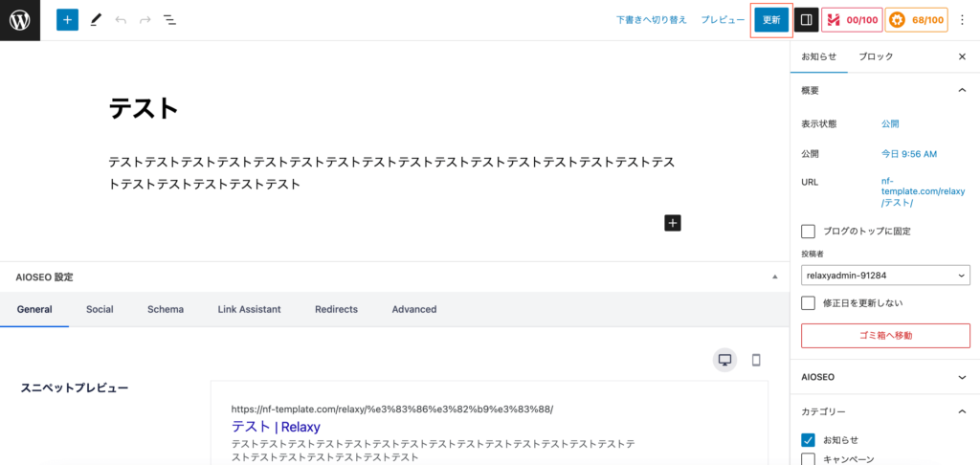The image size is (980, 465).
Task: Select the pencil tools icon
Action: 96,20
